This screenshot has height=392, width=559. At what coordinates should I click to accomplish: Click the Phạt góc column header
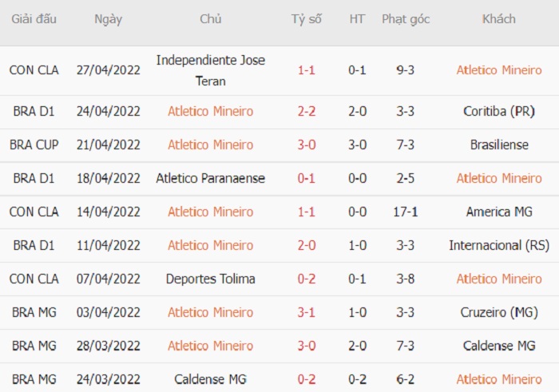tap(406, 19)
